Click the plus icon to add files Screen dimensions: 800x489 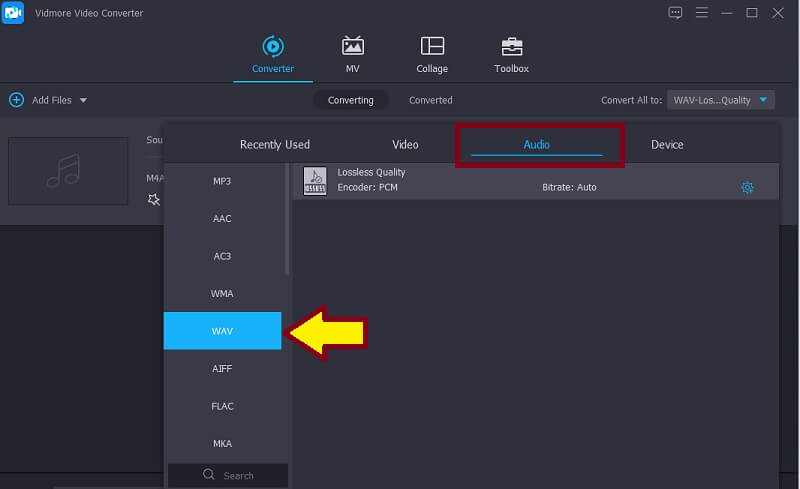point(16,100)
